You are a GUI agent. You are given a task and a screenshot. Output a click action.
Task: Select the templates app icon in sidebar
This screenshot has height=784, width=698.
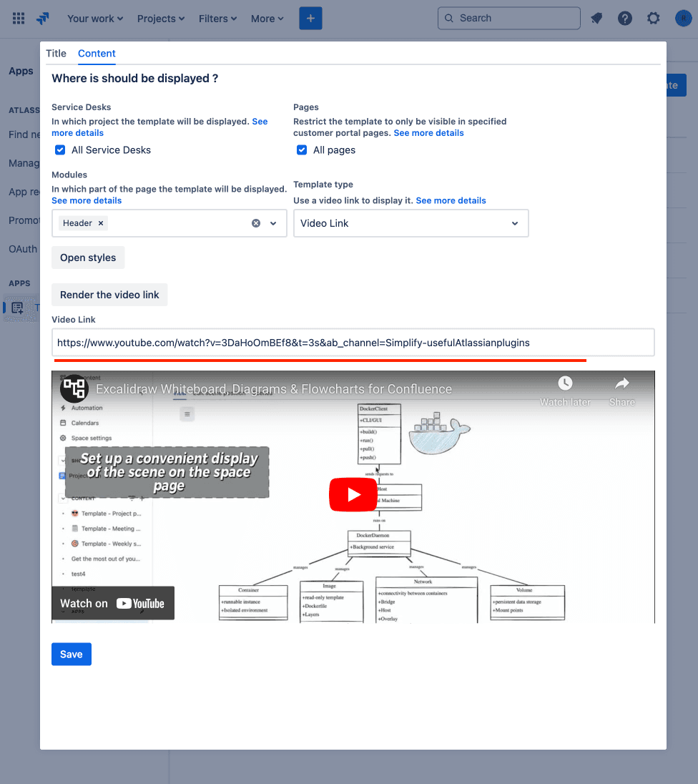17,308
